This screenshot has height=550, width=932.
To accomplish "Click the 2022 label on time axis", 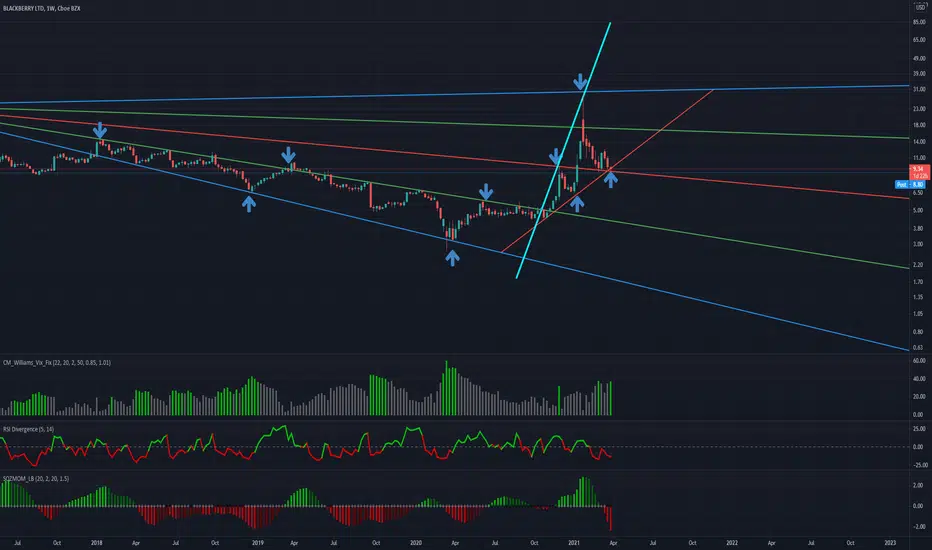I will pyautogui.click(x=732, y=542).
